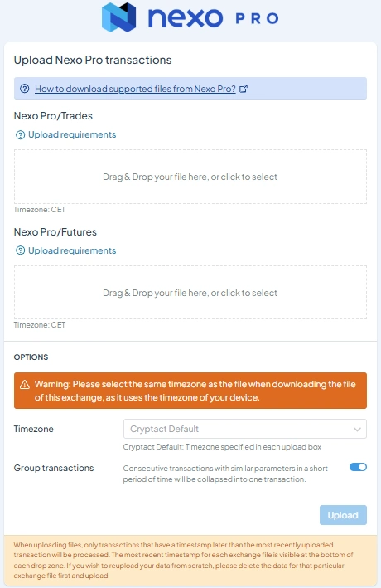Click the orange timezone warning banner
Screen dimensions: 381x588
coord(190,391)
